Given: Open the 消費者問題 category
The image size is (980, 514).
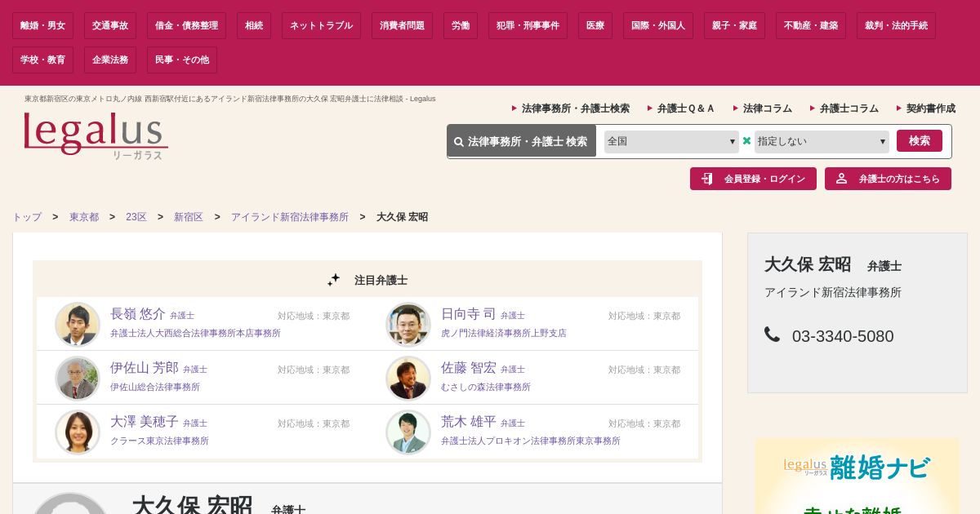Looking at the screenshot, I should tap(402, 25).
